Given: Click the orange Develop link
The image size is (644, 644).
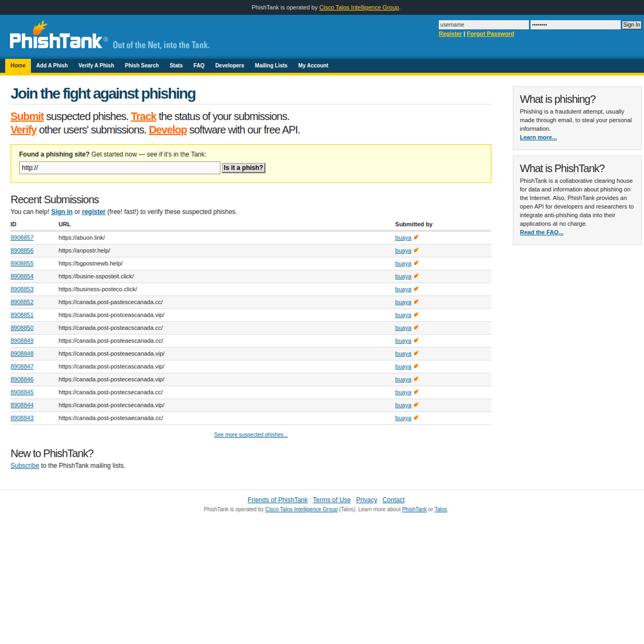Looking at the screenshot, I should coord(168,130).
